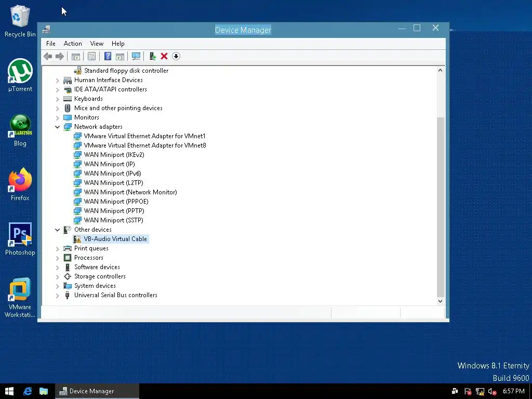Screen dimensions: 532x399
Task: Click the network warning tray icon
Action: pyautogui.click(x=480, y=391)
